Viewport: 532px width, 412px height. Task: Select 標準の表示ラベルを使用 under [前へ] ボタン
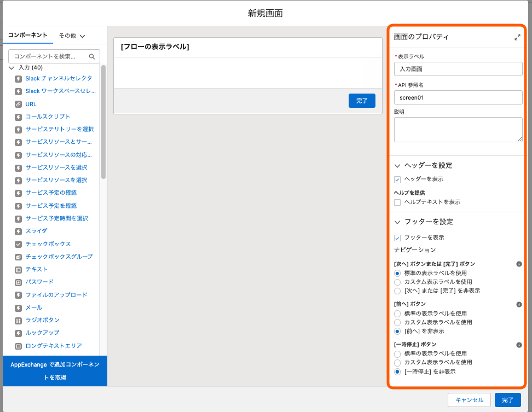coord(397,314)
